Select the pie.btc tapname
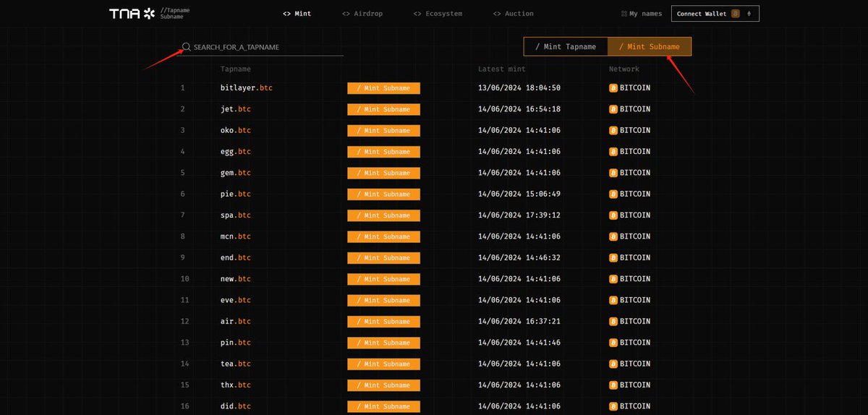This screenshot has width=868, height=415. pyautogui.click(x=236, y=194)
